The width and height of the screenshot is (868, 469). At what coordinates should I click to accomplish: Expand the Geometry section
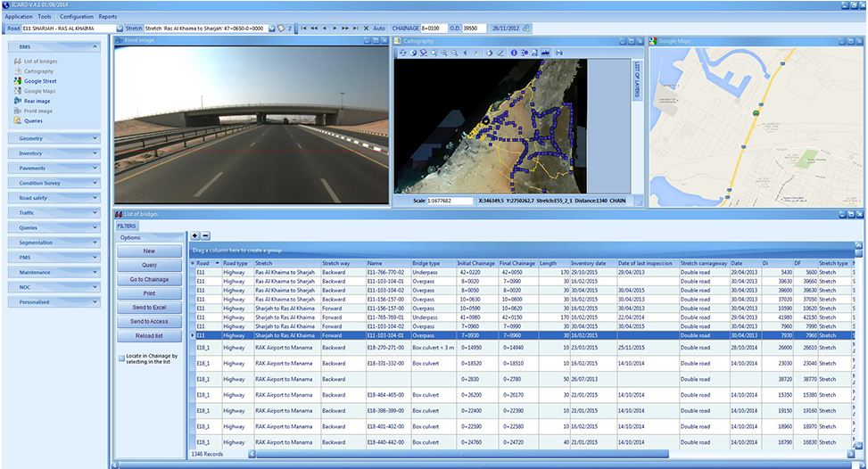(54, 138)
